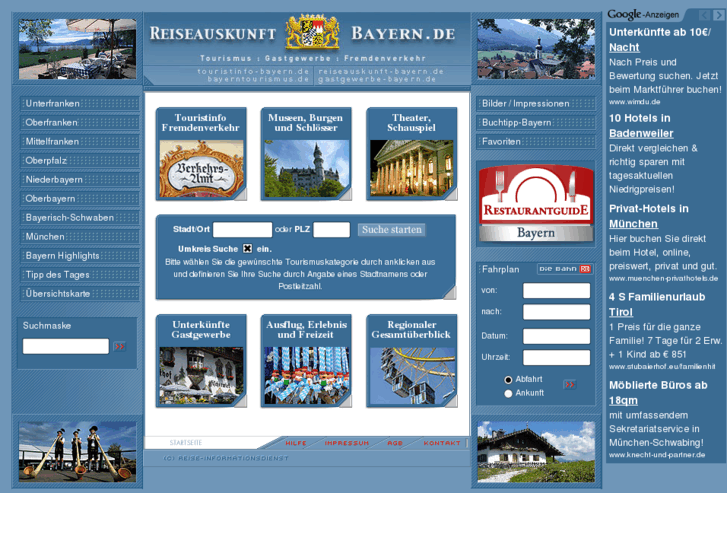Viewport: 727px width, 545px height.
Task: Open ad '4 S Familienurlaub Tirol'
Action: 657,304
